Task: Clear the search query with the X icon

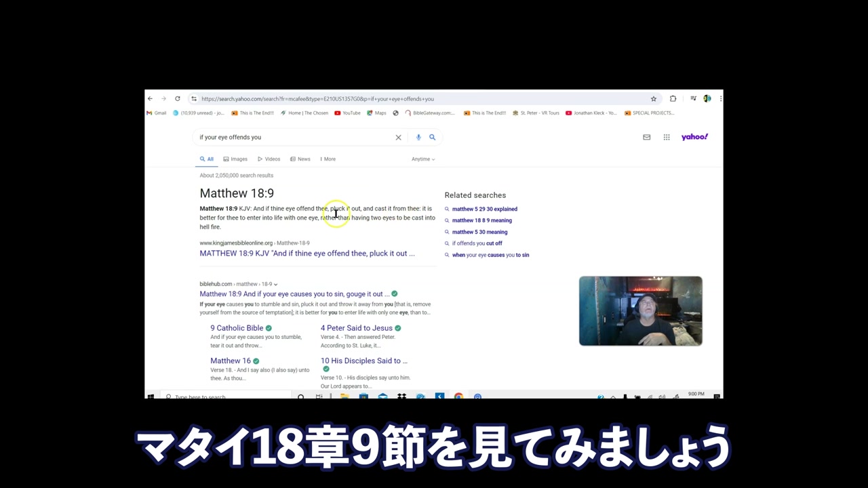Action: pos(398,137)
